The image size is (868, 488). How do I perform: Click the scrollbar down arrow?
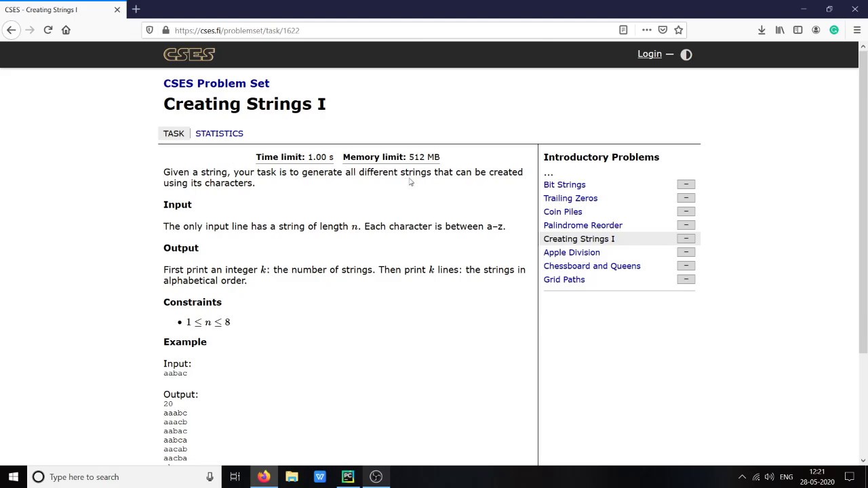click(863, 460)
